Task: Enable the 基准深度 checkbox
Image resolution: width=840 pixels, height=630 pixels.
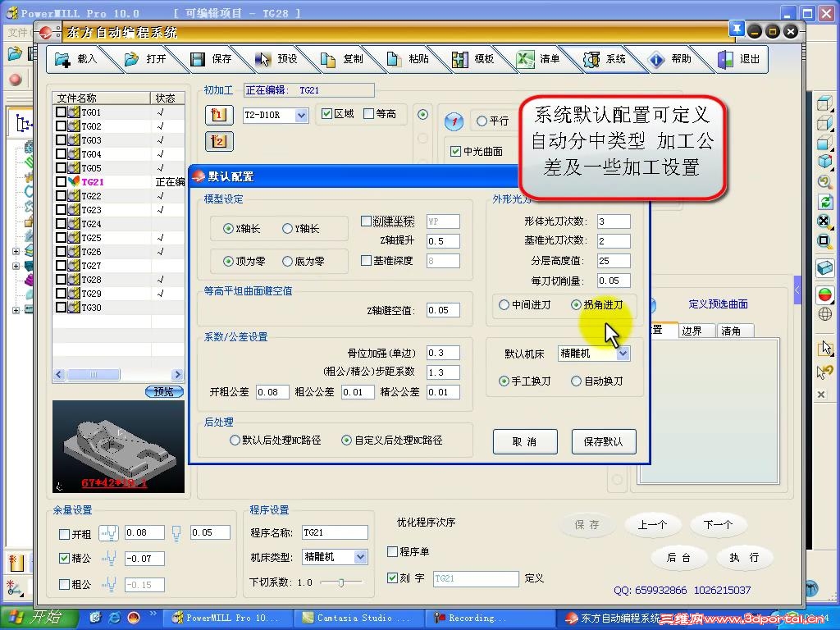Action: click(x=366, y=260)
